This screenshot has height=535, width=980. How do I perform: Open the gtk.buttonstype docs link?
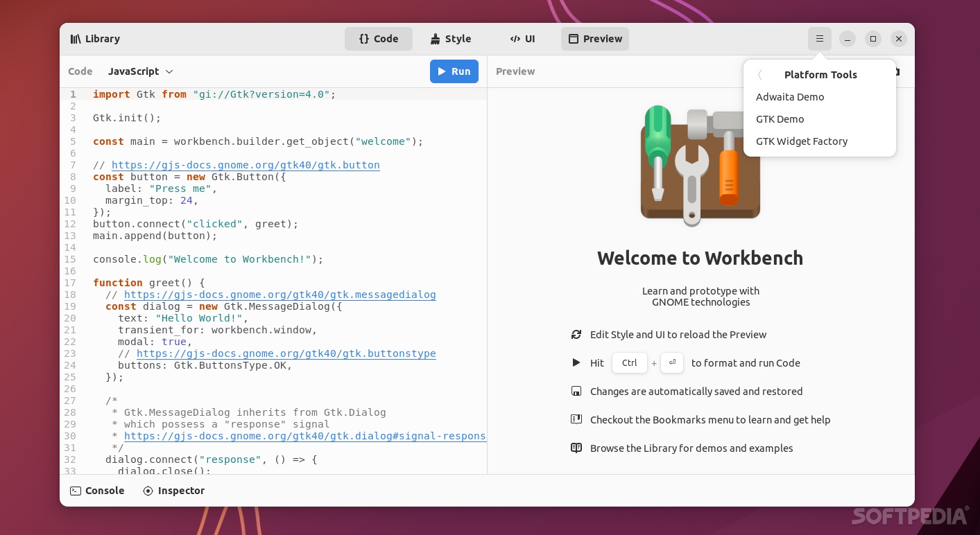coord(286,353)
